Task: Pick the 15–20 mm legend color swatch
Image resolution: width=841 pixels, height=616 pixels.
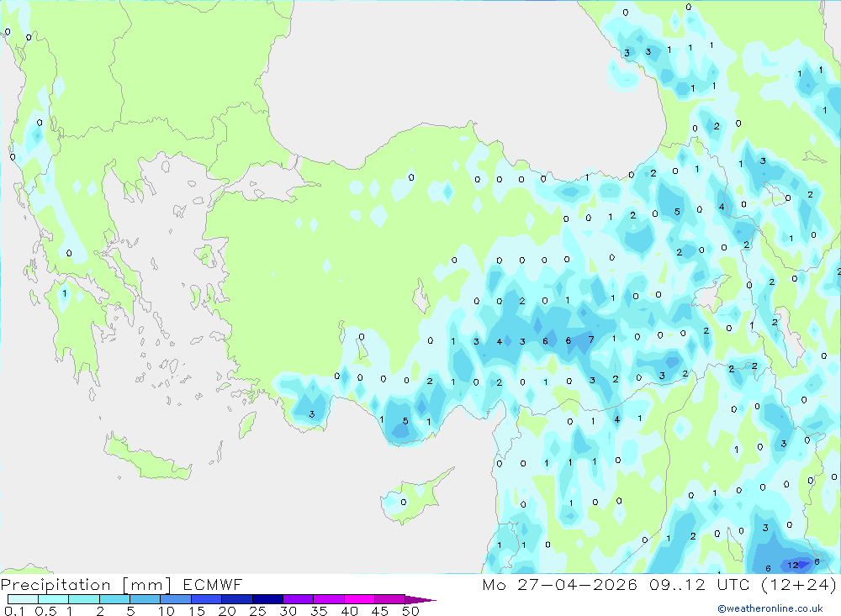Action: coord(207,599)
